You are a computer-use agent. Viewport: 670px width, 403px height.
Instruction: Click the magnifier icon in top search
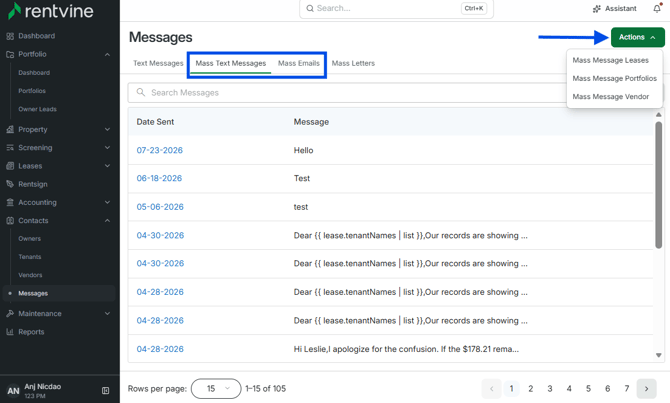(x=310, y=8)
